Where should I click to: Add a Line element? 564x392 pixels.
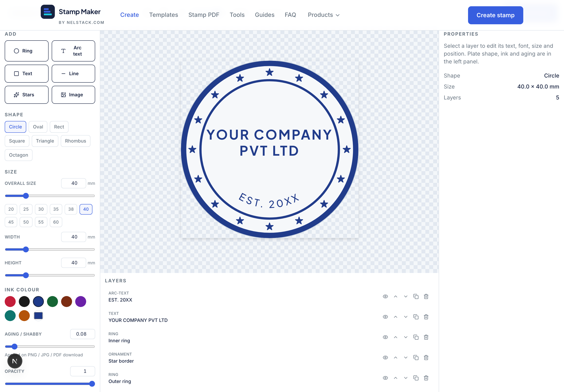pos(73,74)
